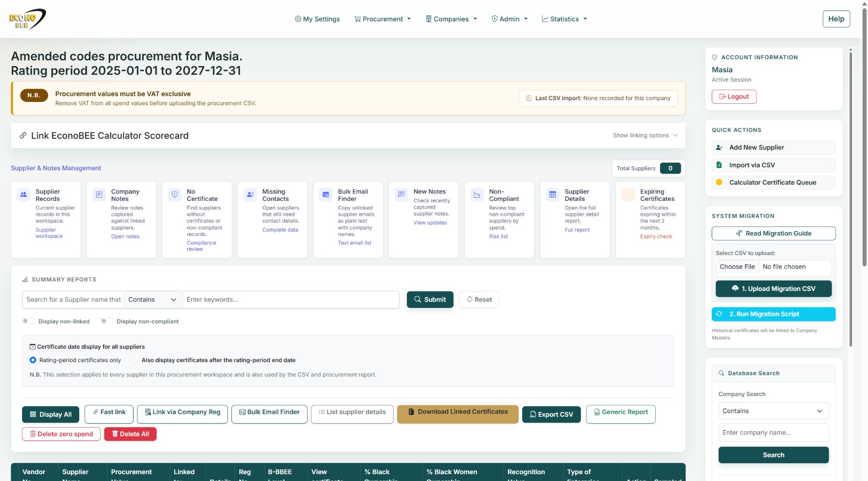This screenshot has width=868, height=481.
Task: Click the Database Search magnifier icon
Action: tap(721, 373)
